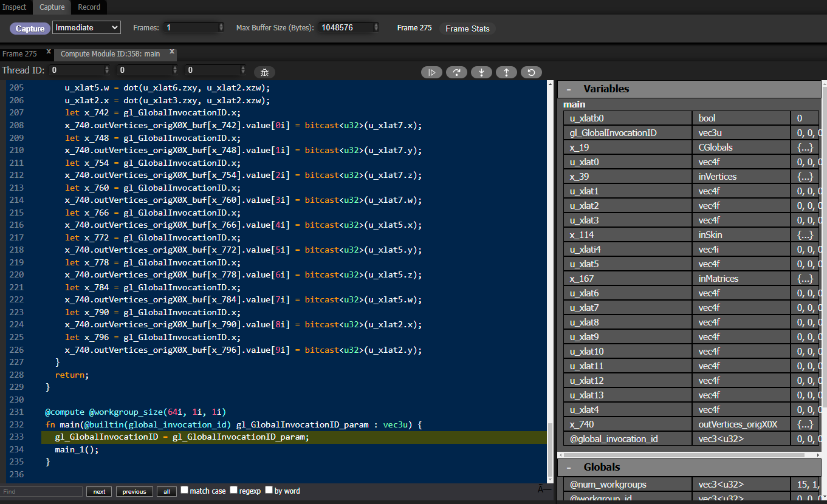This screenshot has width=827, height=504.
Task: Switch to the Record tab
Action: click(89, 7)
